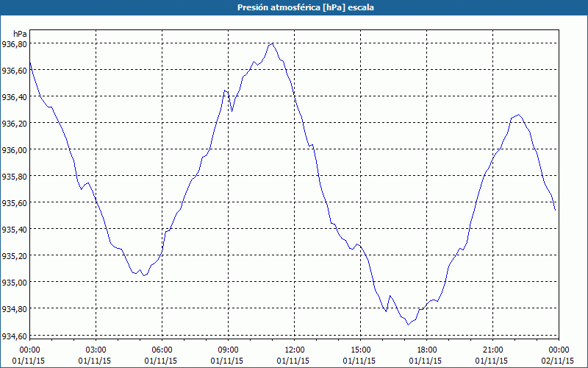Click the chart title 'Presión atmosférica [hPa] escala'
The height and width of the screenshot is (368, 588).
tap(305, 7)
